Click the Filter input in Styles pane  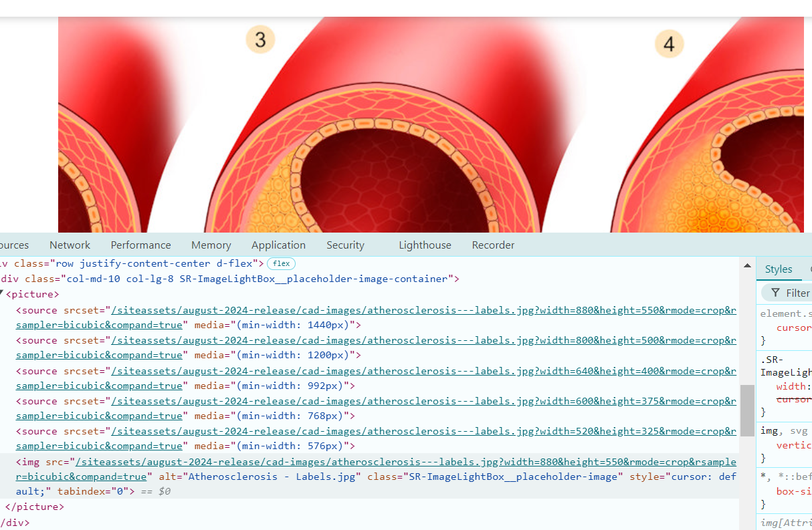[x=797, y=293]
